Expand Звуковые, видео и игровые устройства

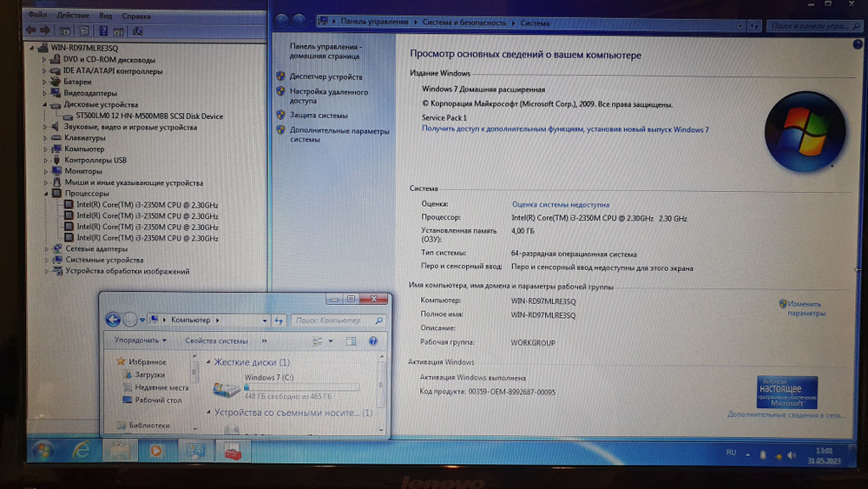click(45, 127)
